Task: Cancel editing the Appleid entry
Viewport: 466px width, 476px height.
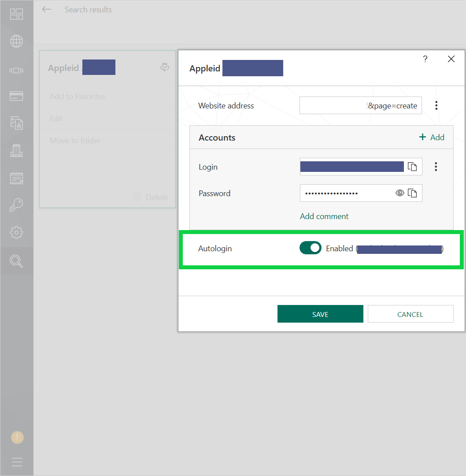Action: [x=411, y=314]
